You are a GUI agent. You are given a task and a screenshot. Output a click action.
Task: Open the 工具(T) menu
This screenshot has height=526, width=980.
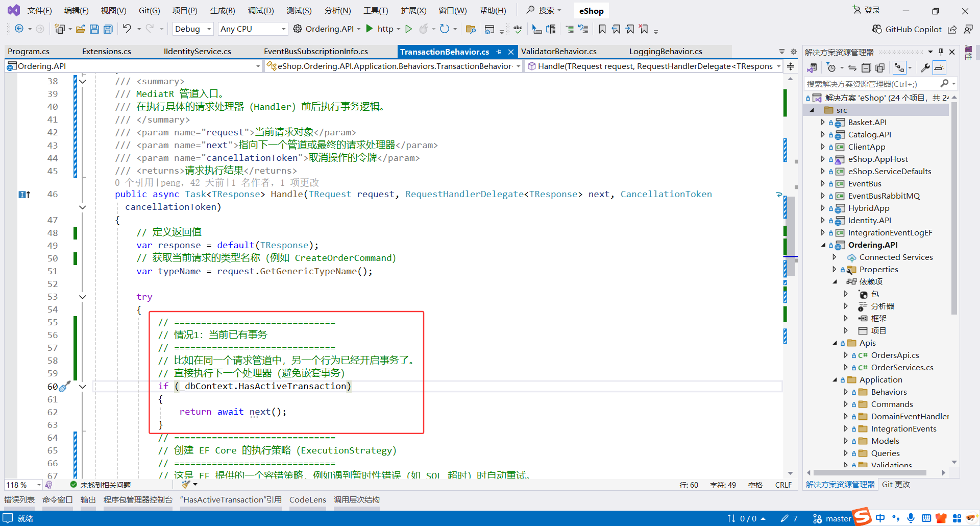pyautogui.click(x=376, y=11)
